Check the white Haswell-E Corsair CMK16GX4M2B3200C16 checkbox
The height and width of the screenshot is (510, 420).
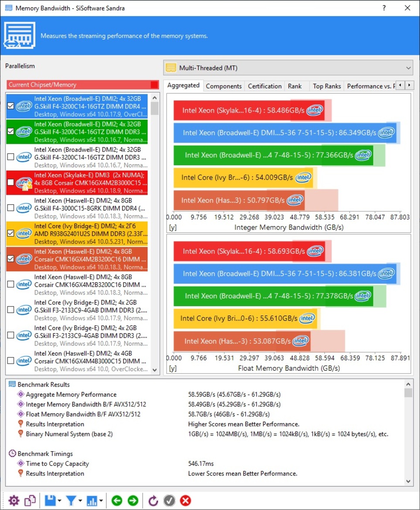click(11, 284)
